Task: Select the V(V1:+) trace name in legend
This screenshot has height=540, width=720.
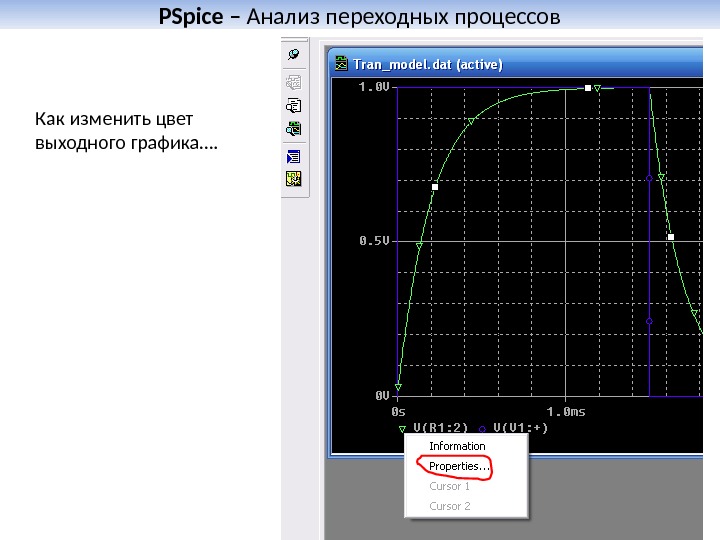Action: 520,428
